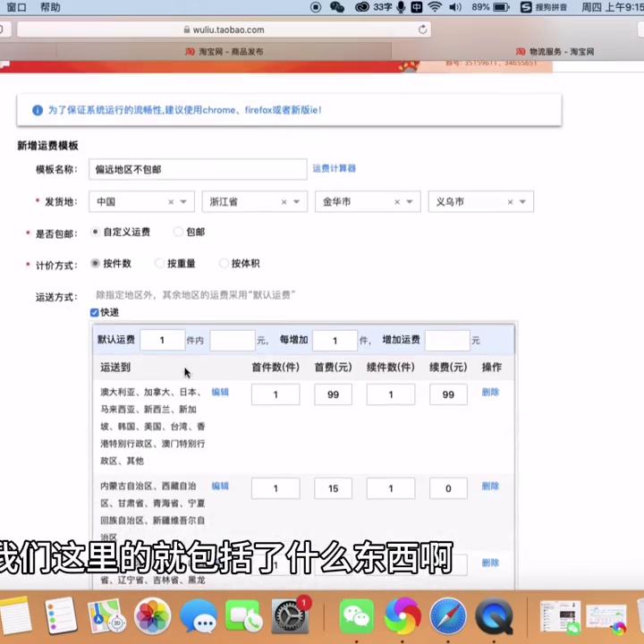Click the date and time in menu bar
Screen dimensions: 644x644
tap(613, 7)
